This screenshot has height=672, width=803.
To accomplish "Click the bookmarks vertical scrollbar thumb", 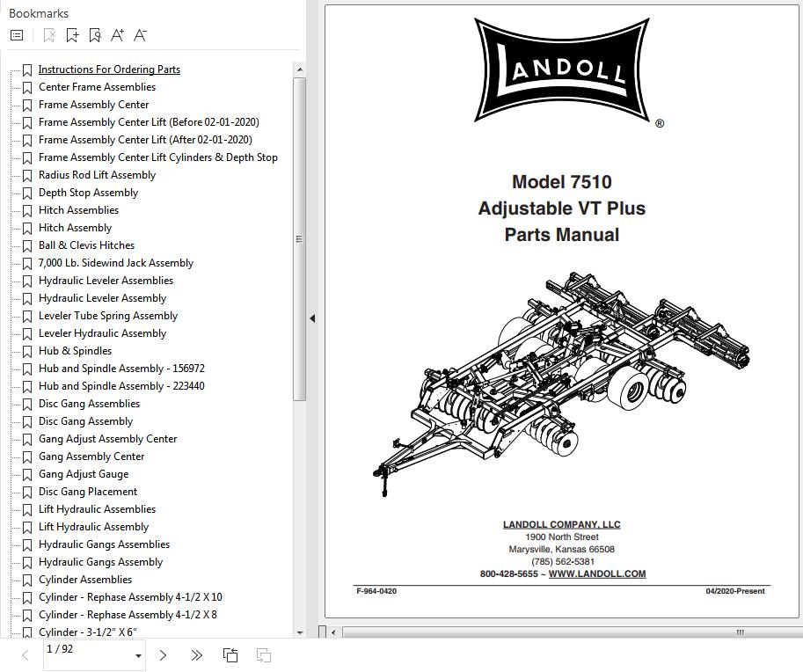I will tap(300, 239).
